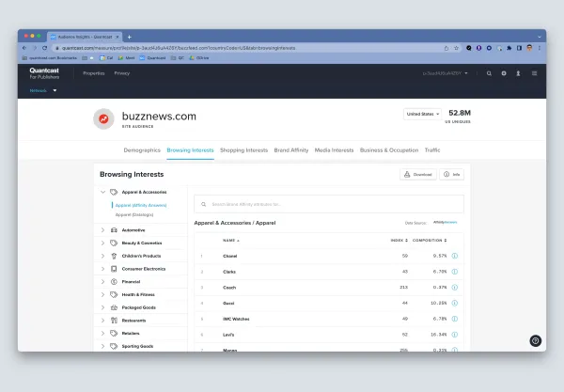Expand the Beauty & Cosmetics category
The image size is (564, 392).
[102, 243]
